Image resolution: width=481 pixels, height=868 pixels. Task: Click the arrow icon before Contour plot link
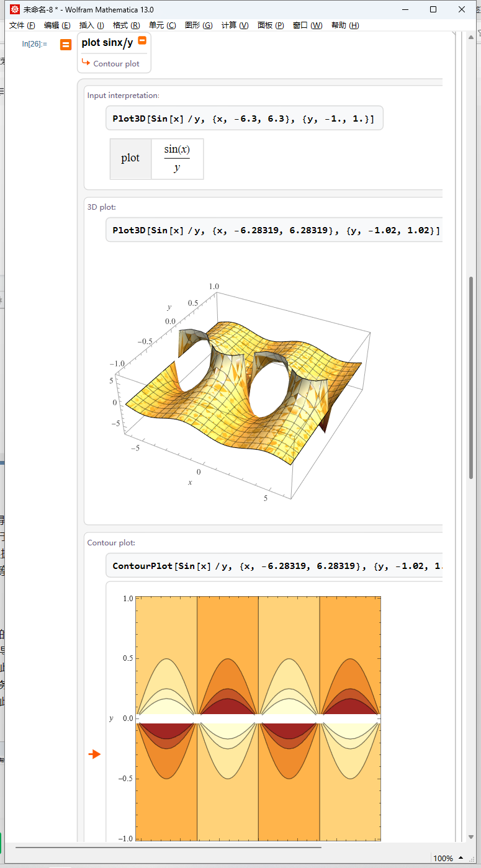[x=86, y=63]
